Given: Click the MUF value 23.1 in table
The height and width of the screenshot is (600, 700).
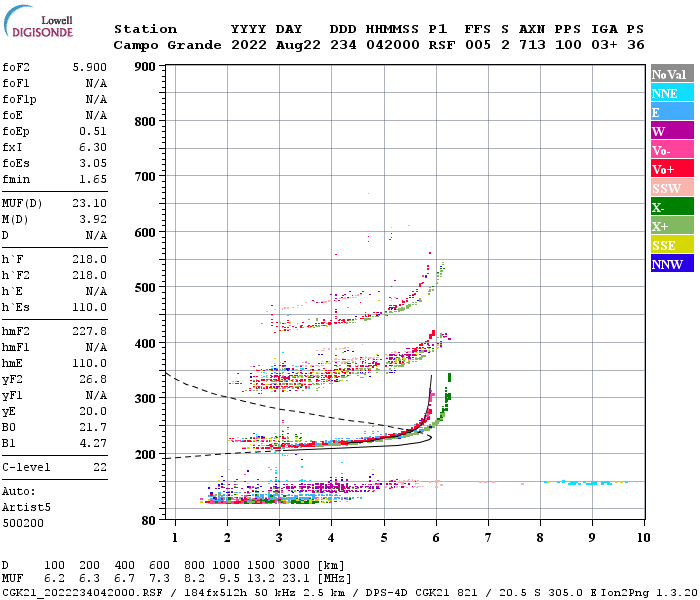Looking at the screenshot, I should pos(296,579).
